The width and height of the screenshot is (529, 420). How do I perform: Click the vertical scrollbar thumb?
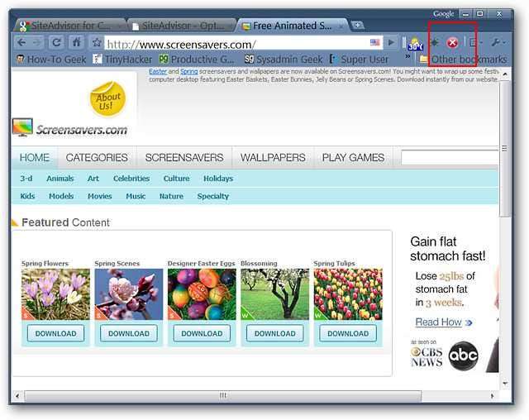tap(504, 149)
